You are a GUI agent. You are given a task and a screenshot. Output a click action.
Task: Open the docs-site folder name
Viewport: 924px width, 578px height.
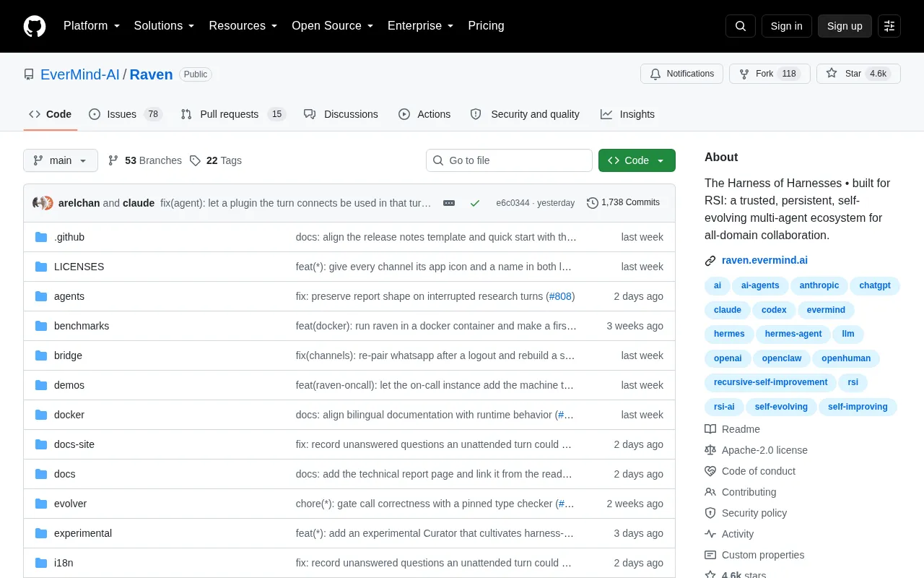point(74,444)
